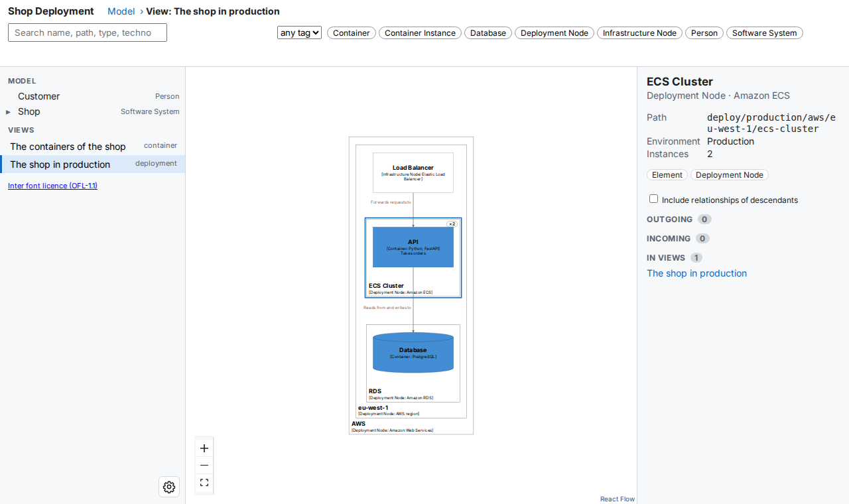
Task: Click the deploy/production/aws path value
Action: [x=771, y=123]
